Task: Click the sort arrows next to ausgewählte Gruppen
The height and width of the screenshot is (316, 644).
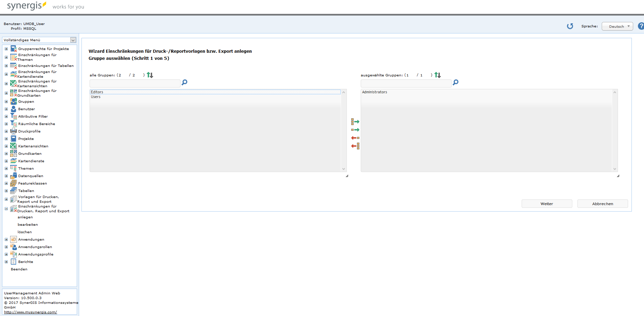Action: [437, 75]
